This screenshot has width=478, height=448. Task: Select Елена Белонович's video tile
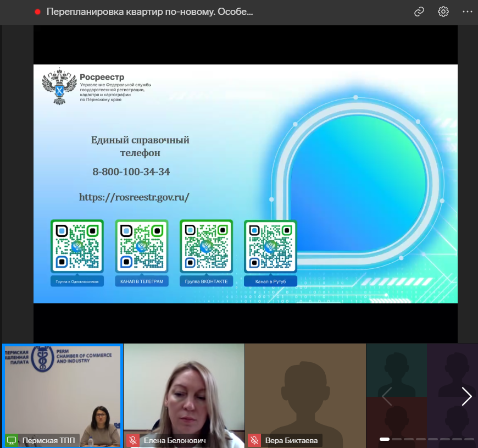[184, 396]
